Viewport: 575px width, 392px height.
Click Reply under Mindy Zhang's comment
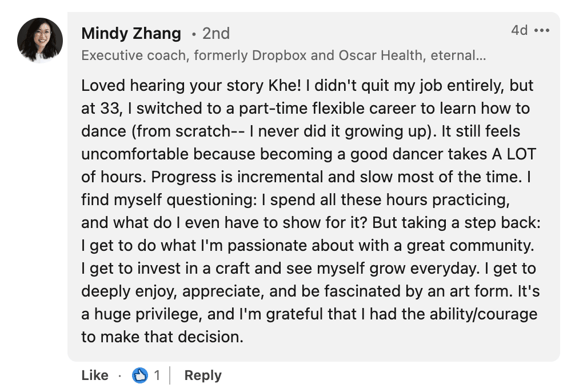coord(203,375)
